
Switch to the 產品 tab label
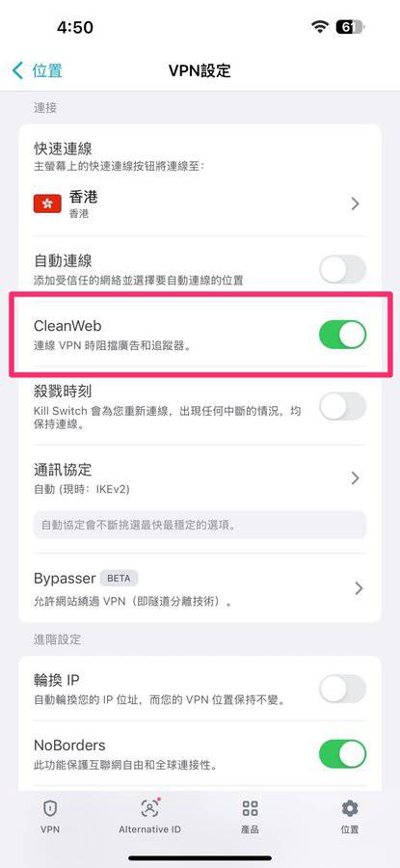coord(250,829)
